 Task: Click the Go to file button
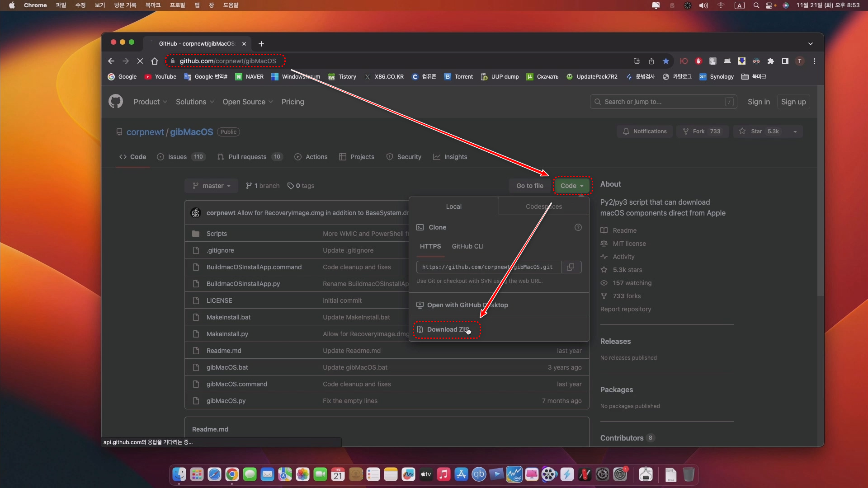pyautogui.click(x=530, y=186)
